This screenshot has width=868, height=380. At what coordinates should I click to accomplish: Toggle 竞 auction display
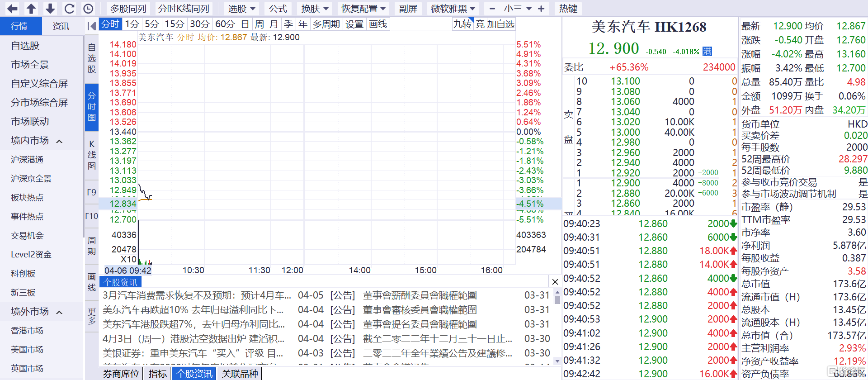coord(480,24)
